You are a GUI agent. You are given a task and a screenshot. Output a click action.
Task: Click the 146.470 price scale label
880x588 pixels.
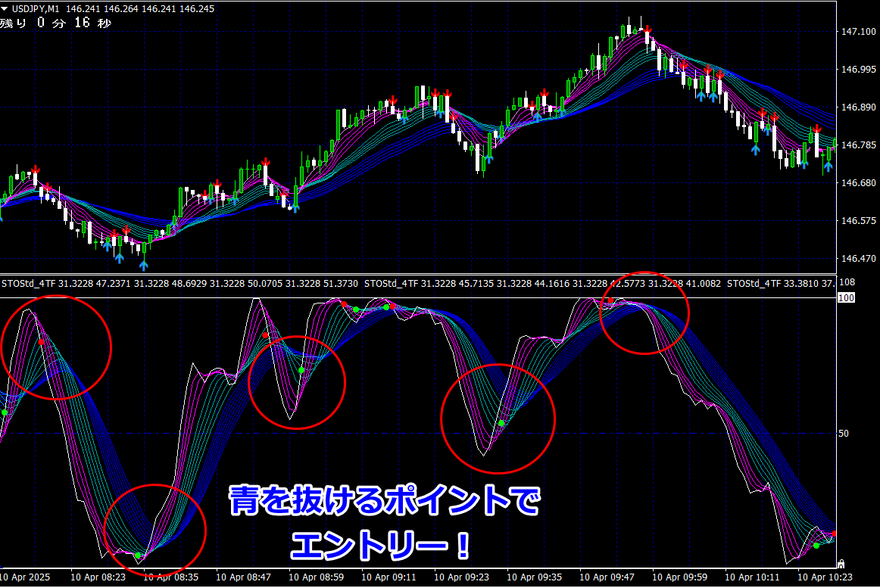click(x=858, y=258)
